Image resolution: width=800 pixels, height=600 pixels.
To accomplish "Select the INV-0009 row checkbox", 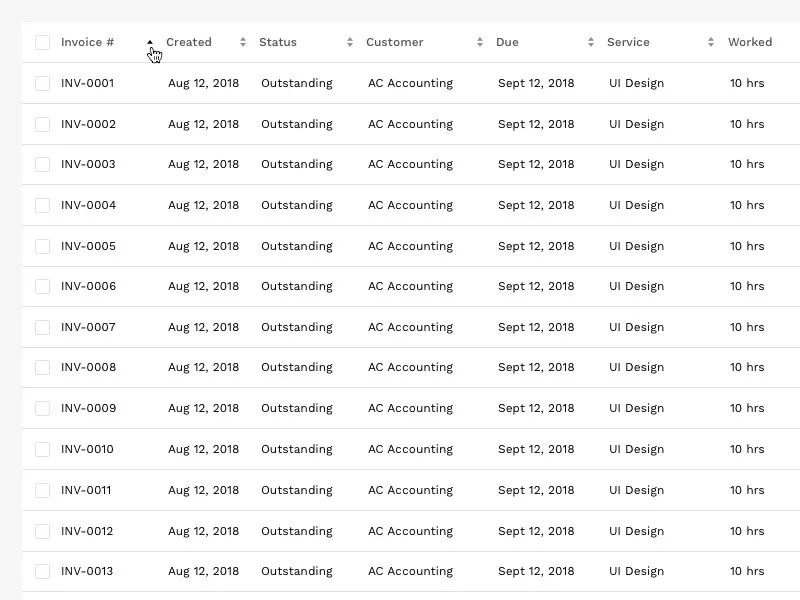I will click(x=42, y=408).
